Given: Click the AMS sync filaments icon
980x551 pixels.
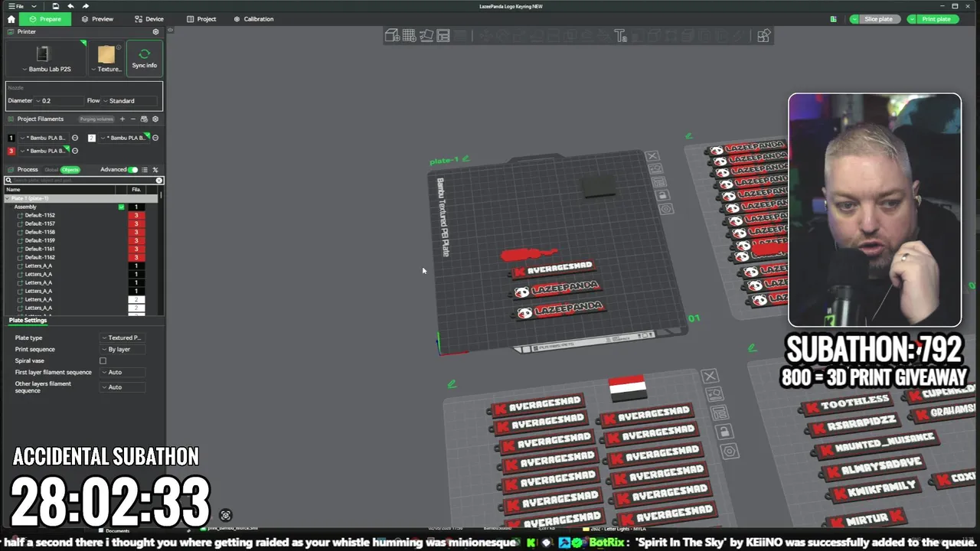Looking at the screenshot, I should click(144, 119).
